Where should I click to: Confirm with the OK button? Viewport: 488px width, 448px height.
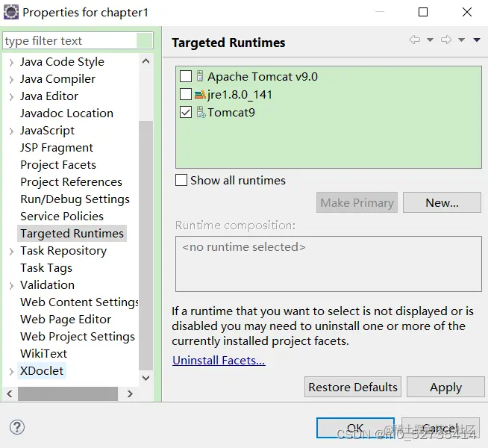tap(355, 428)
